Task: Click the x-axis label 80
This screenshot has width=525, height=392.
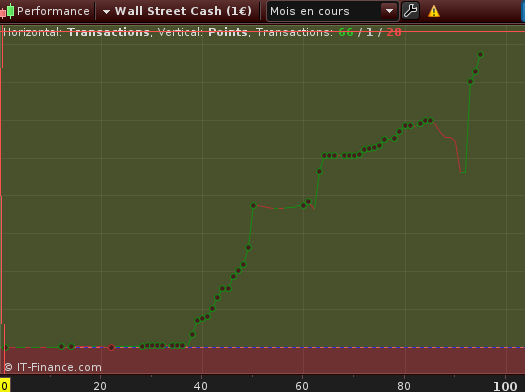Action: pyautogui.click(x=404, y=386)
